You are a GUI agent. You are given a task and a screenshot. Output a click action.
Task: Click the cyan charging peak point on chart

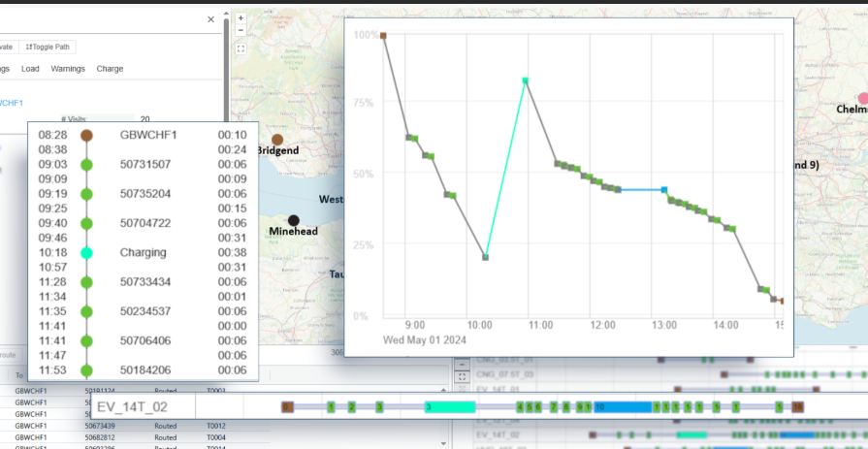pyautogui.click(x=525, y=81)
